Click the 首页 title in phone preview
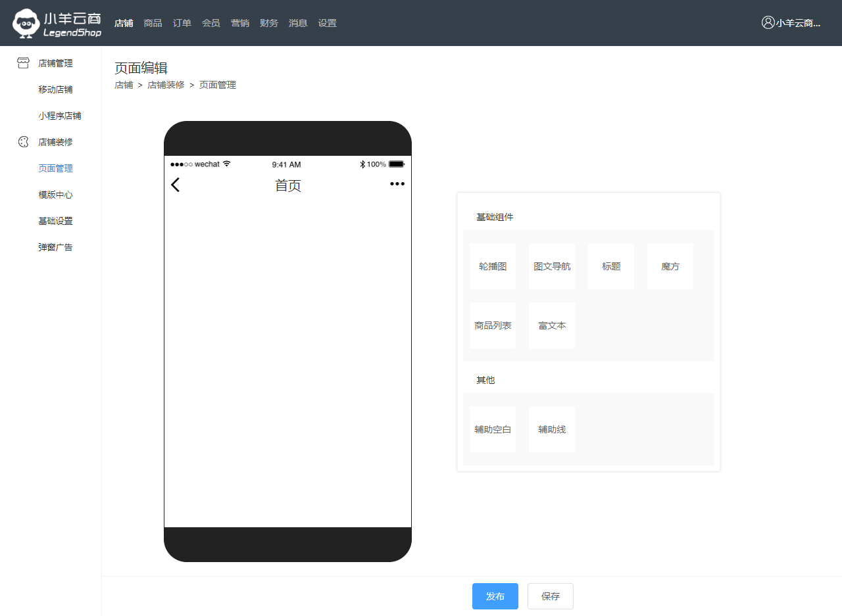This screenshot has width=842, height=616. (287, 185)
